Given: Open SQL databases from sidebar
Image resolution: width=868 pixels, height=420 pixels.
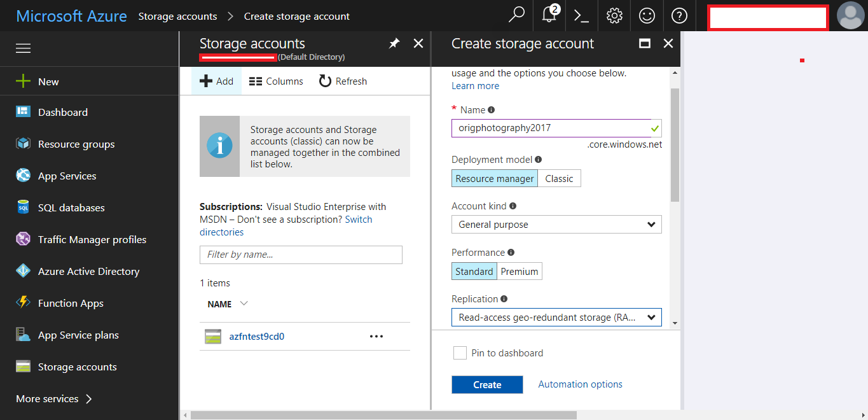Looking at the screenshot, I should coord(71,207).
